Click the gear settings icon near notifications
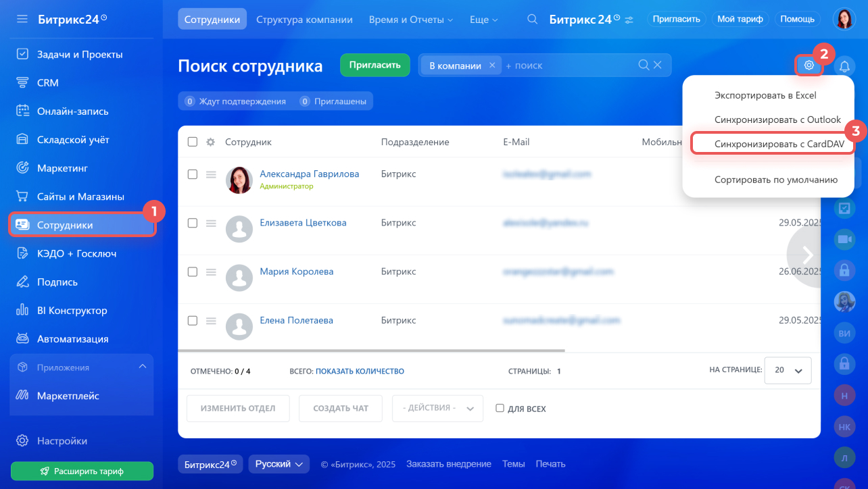The height and width of the screenshot is (489, 868). coord(809,66)
